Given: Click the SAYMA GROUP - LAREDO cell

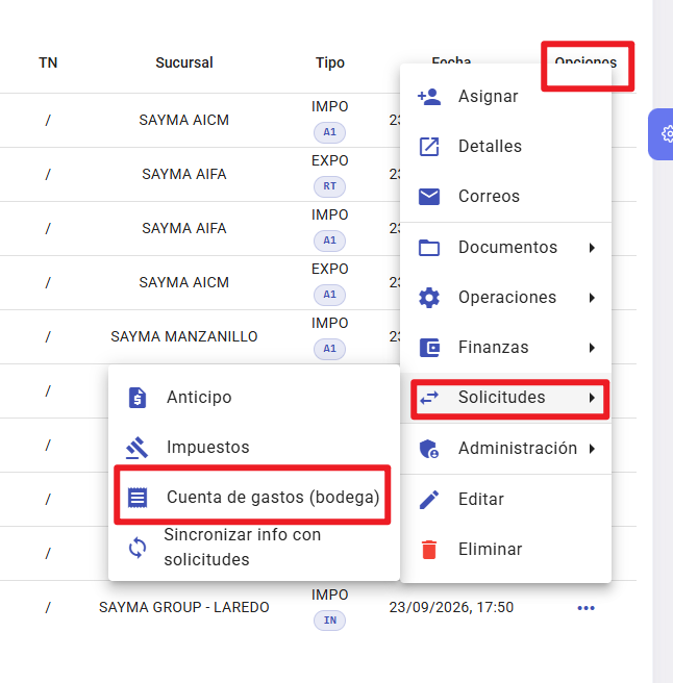Looking at the screenshot, I should click(184, 607).
